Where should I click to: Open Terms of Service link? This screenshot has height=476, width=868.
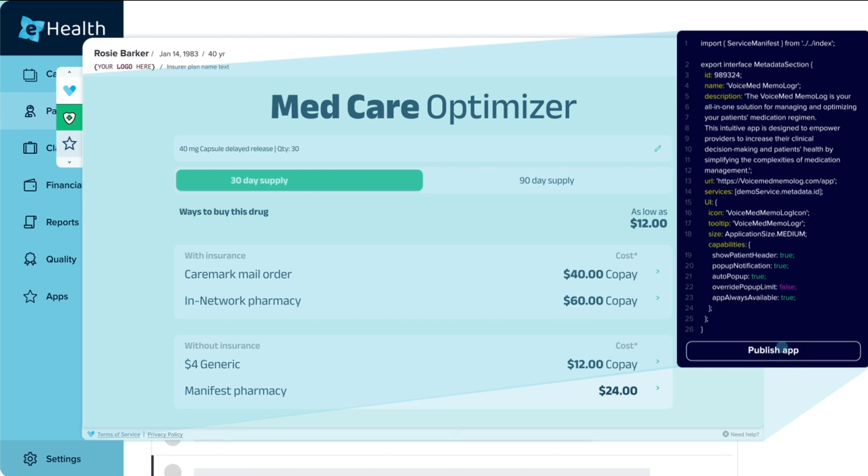point(118,434)
